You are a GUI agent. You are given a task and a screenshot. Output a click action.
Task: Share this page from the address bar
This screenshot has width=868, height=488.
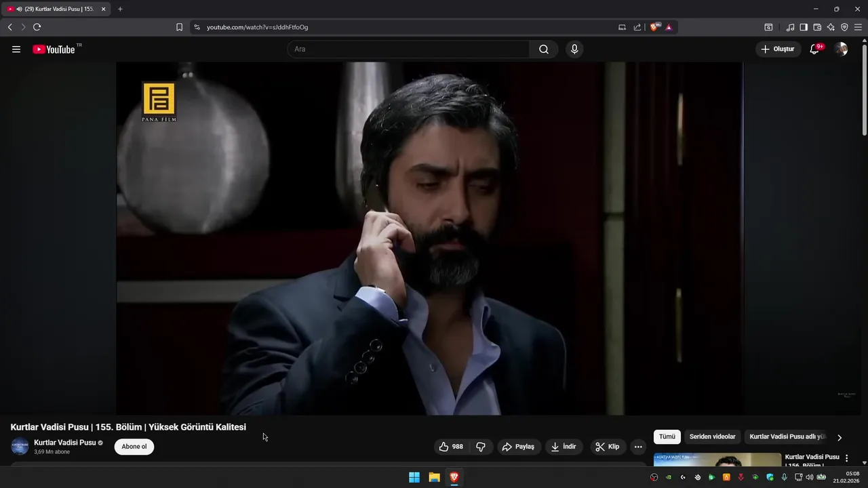coord(637,27)
